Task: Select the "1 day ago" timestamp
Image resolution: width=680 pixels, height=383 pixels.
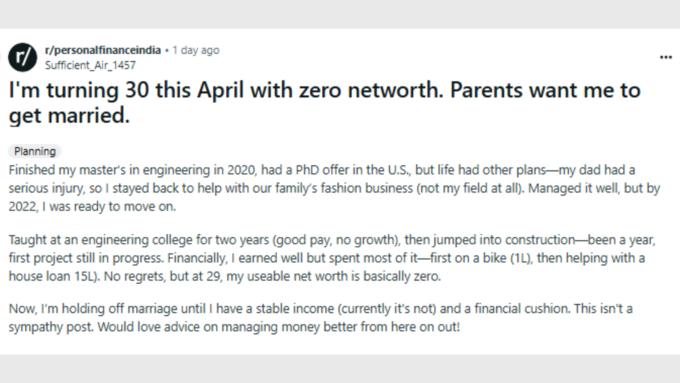Action: [x=196, y=50]
